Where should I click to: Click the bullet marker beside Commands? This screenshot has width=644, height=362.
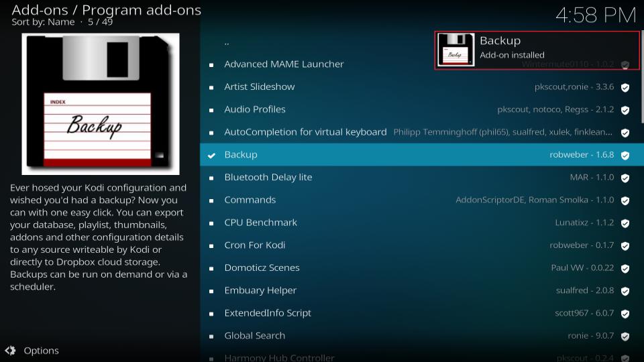pyautogui.click(x=211, y=200)
